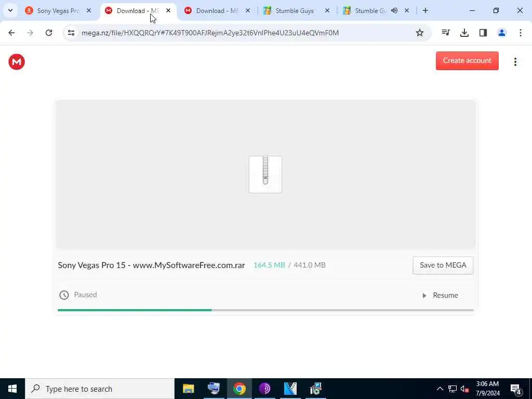Viewport: 532px width, 399px height.
Task: Open the purple Tor Browser taskbar icon
Action: click(x=264, y=389)
